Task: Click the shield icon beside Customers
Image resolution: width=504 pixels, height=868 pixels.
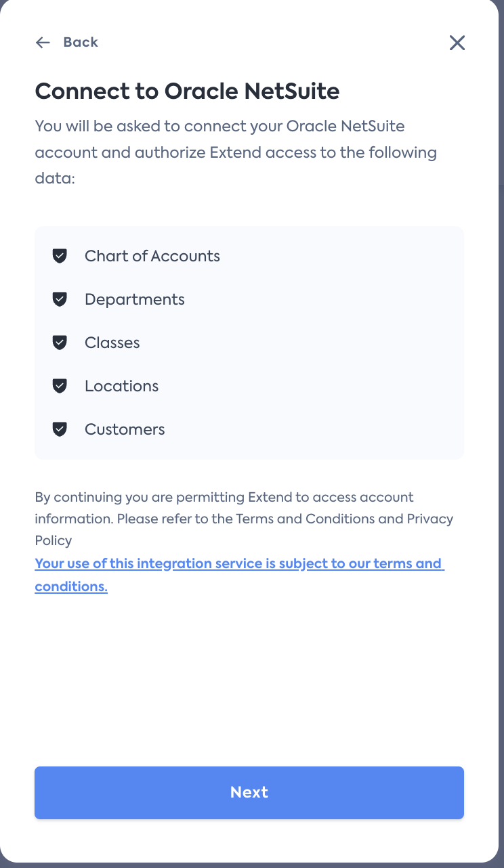Action: (60, 429)
